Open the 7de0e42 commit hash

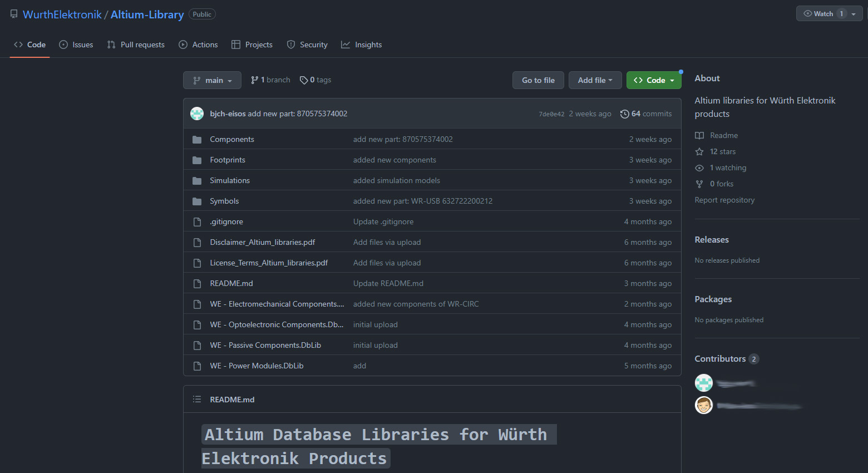coord(551,114)
